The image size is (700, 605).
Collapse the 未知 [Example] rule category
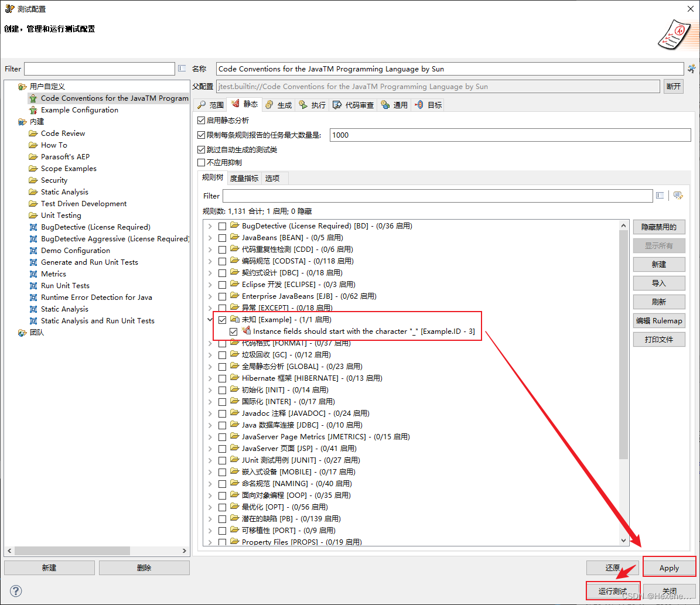click(210, 319)
